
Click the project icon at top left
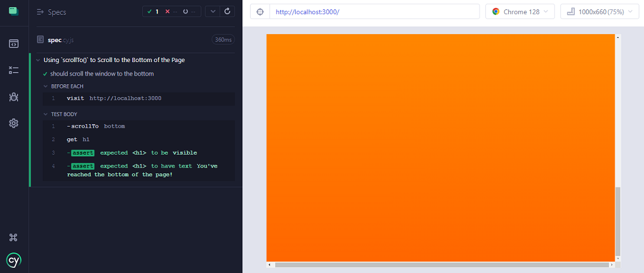click(x=13, y=11)
